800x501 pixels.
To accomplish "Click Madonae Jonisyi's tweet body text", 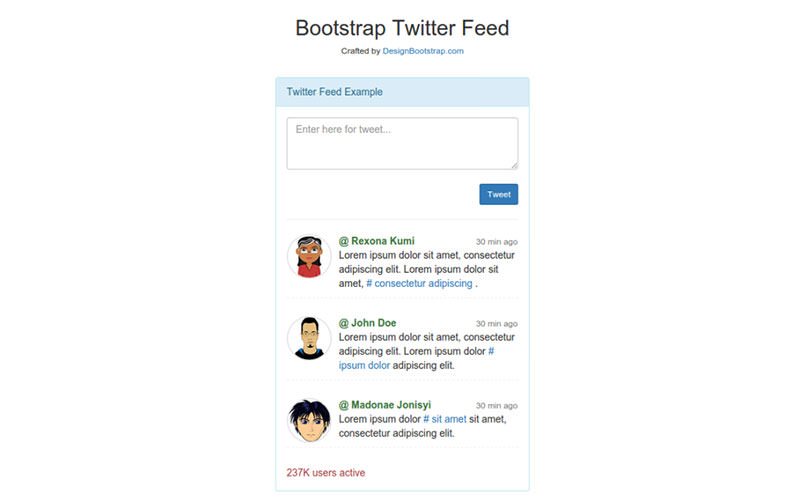I will coord(422,427).
